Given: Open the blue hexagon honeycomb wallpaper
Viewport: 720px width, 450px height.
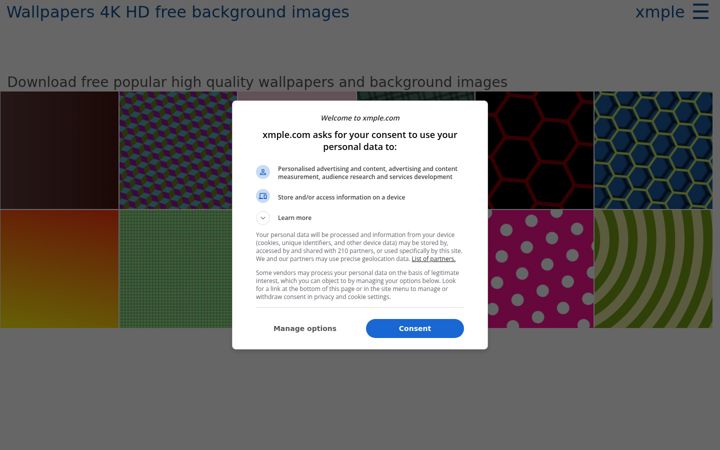Looking at the screenshot, I should coord(653,150).
